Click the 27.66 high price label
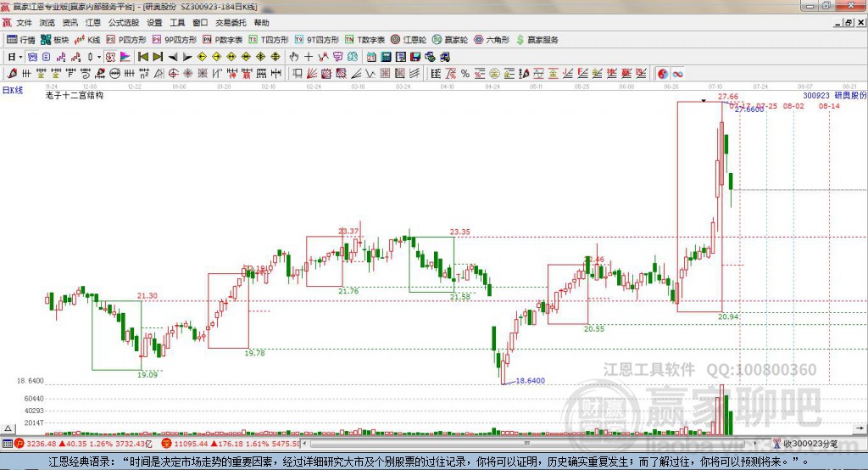Screen dimensions: 868x470 pyautogui.click(x=728, y=97)
